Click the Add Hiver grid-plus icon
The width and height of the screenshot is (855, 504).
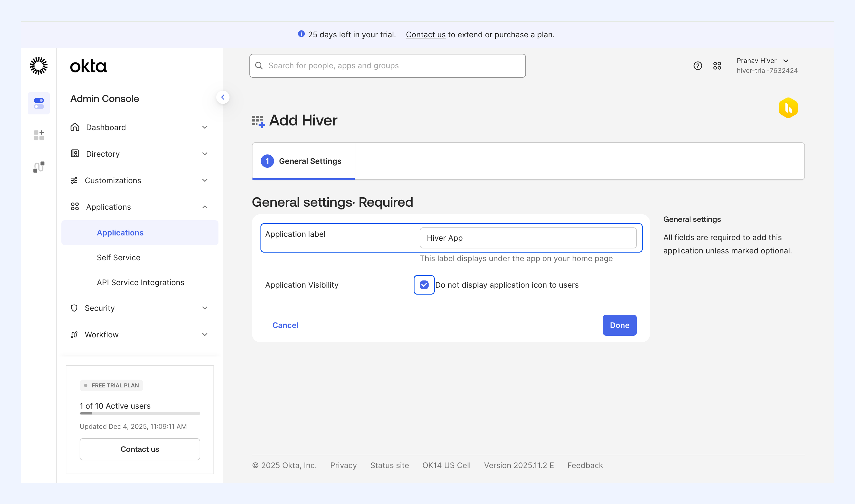point(258,121)
